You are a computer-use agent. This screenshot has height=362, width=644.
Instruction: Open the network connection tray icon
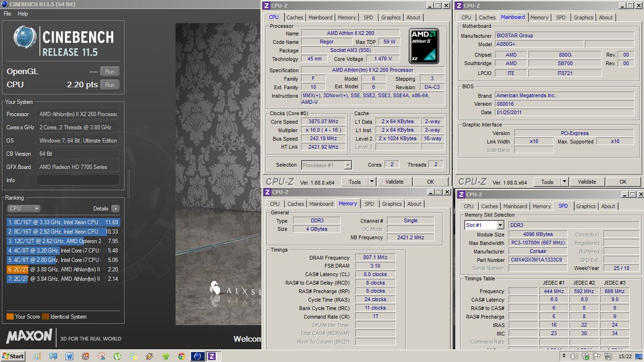click(608, 357)
